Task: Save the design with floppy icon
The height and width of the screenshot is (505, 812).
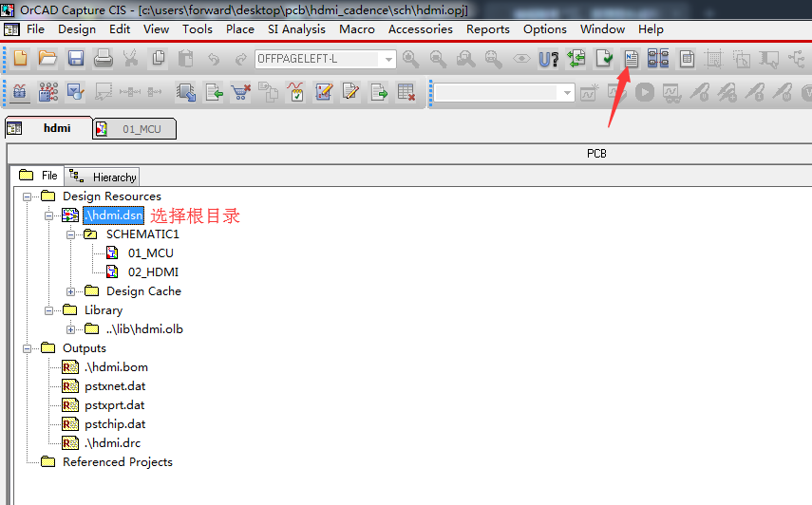Action: 76,58
